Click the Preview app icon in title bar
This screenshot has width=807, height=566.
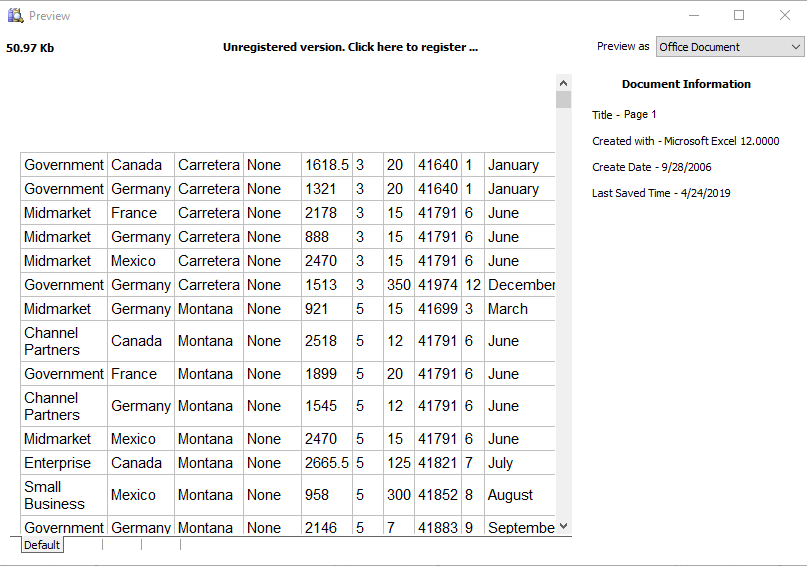(15, 15)
